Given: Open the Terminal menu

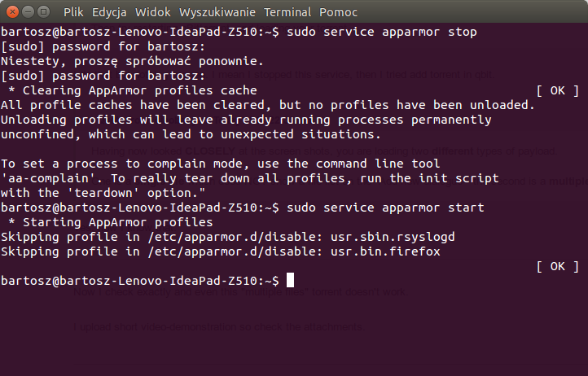Looking at the screenshot, I should click(287, 12).
